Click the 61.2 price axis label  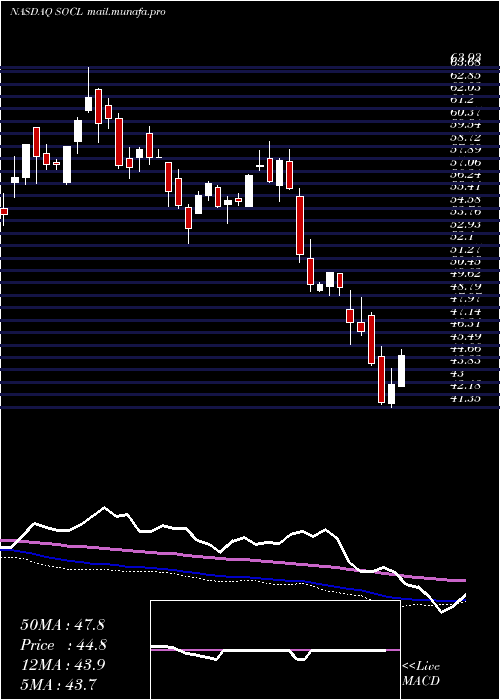(462, 100)
